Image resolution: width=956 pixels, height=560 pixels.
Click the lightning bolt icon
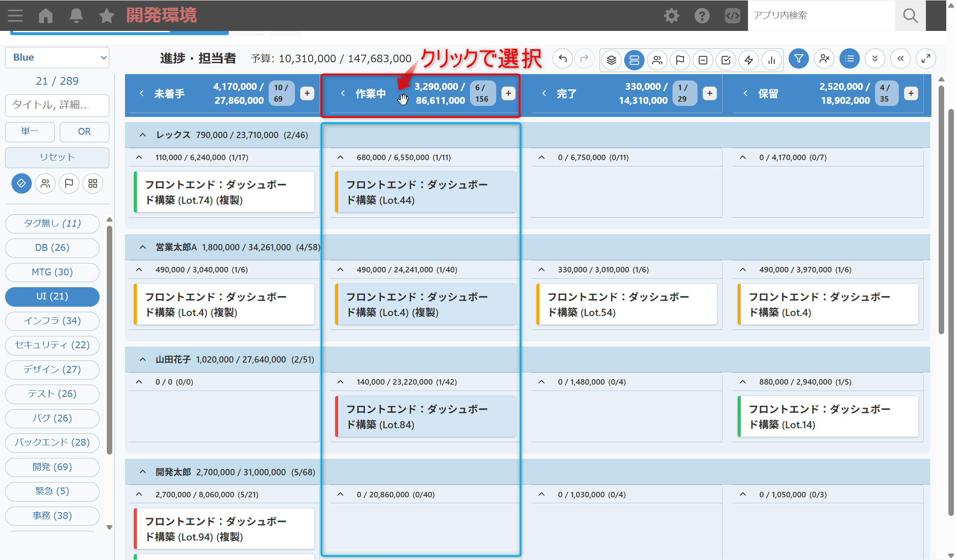748,60
